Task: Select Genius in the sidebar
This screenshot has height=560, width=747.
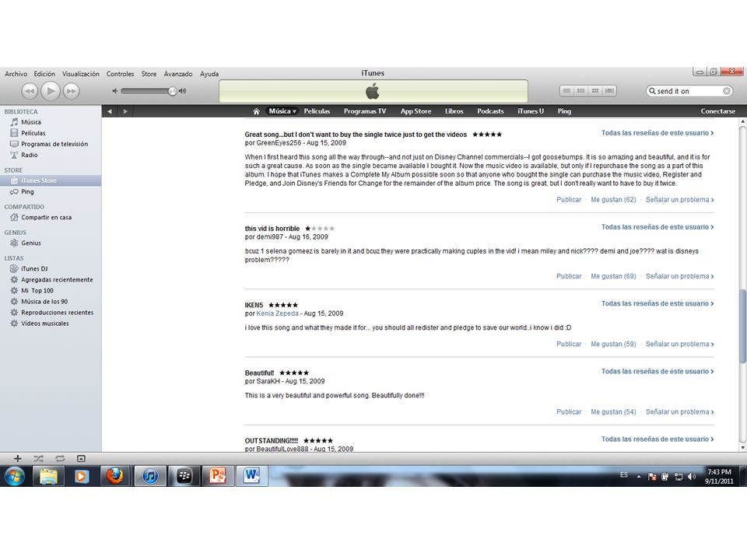Action: (51, 243)
